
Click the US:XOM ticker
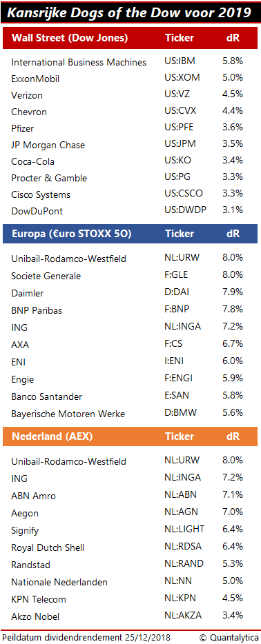point(180,77)
